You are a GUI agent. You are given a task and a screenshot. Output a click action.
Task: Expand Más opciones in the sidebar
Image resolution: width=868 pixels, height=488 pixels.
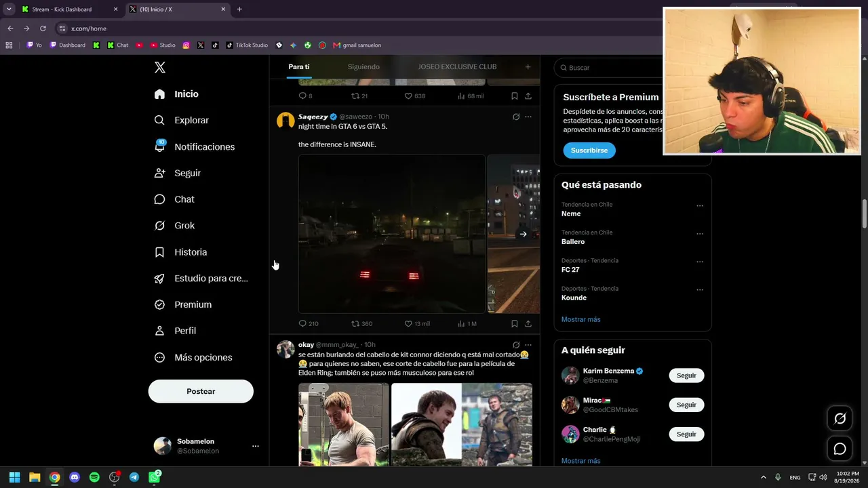point(193,357)
